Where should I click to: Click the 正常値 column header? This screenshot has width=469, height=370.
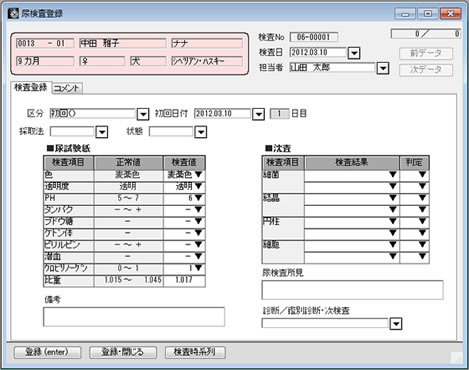click(129, 163)
